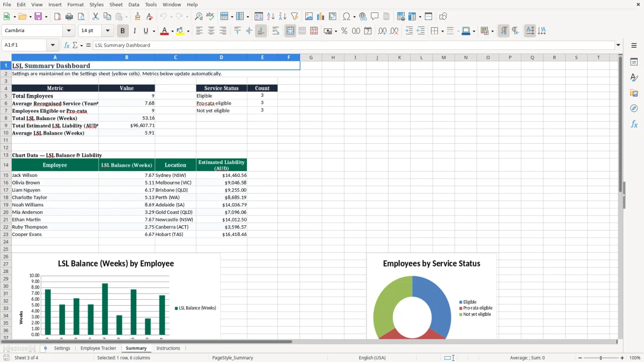The height and width of the screenshot is (362, 644).
Task: Expand the formula bar
Action: tap(618, 45)
